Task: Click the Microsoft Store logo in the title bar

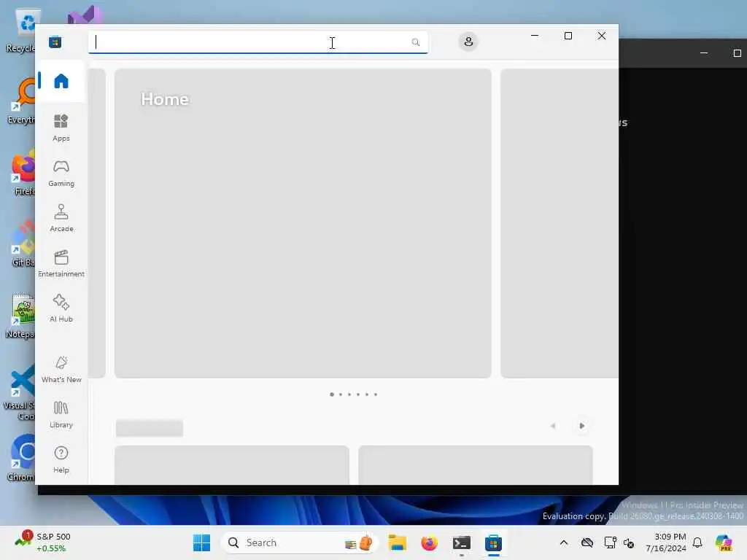Action: tap(55, 42)
